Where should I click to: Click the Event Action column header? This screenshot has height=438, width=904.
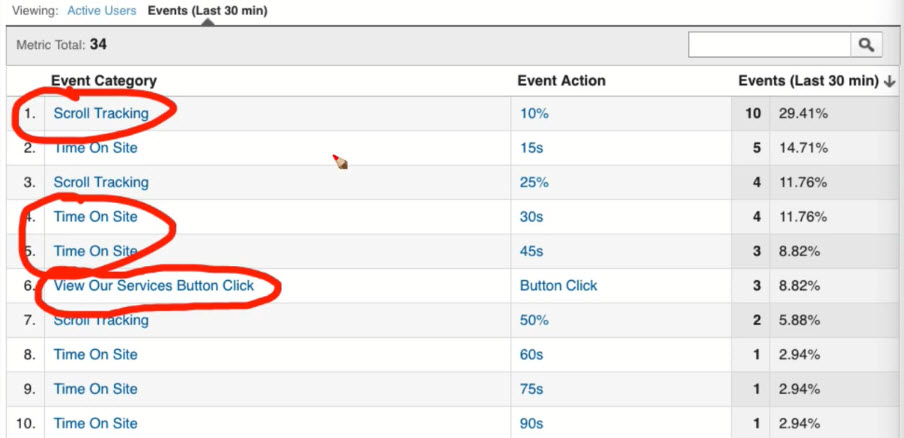click(561, 81)
